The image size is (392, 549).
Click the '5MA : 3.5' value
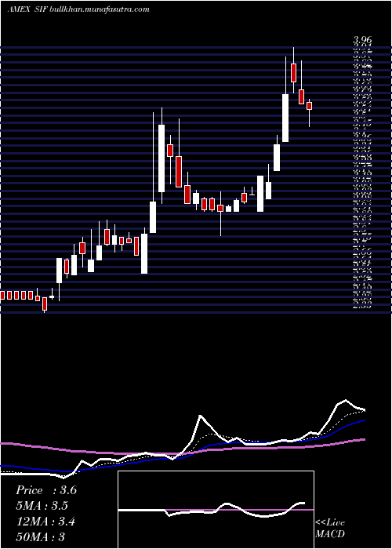click(42, 506)
